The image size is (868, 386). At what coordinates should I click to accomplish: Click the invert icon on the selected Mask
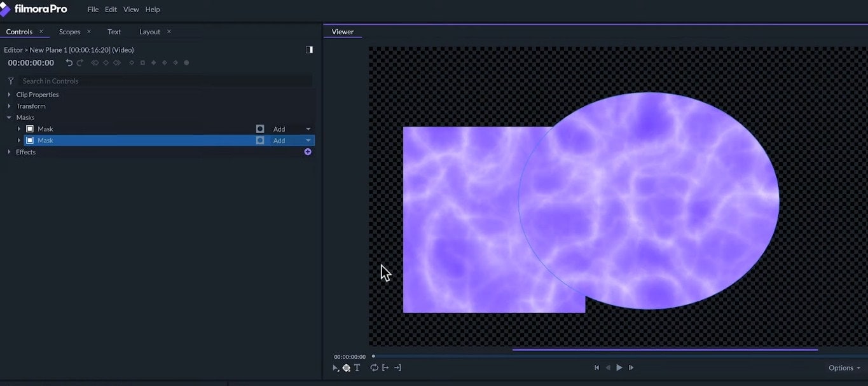[x=260, y=141]
